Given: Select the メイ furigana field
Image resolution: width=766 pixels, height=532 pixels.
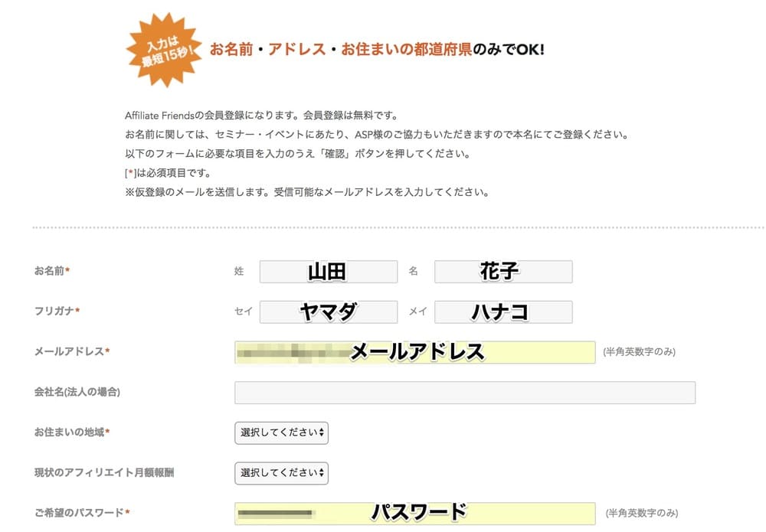Looking at the screenshot, I should (x=503, y=312).
